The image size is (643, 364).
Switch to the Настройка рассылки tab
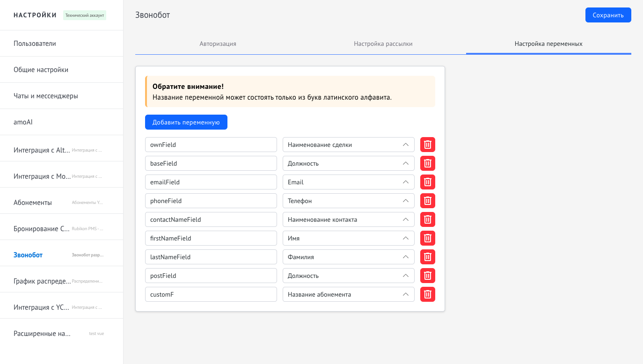383,44
